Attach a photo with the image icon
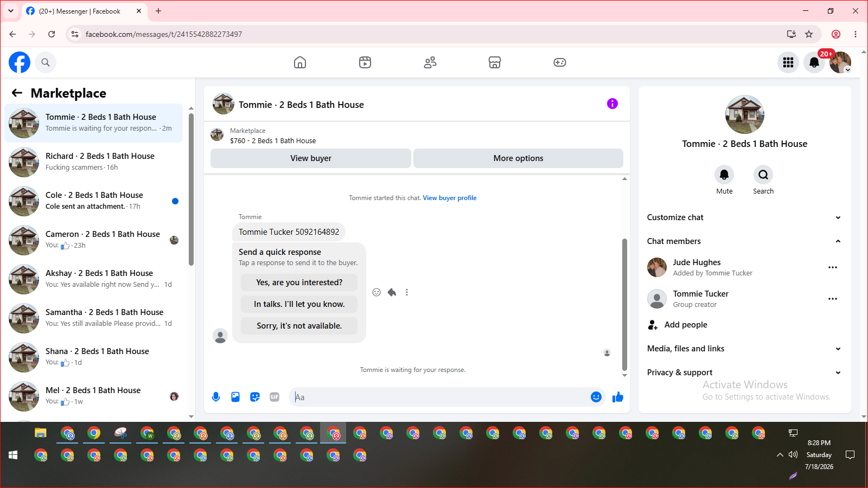This screenshot has width=868, height=488. [x=235, y=397]
